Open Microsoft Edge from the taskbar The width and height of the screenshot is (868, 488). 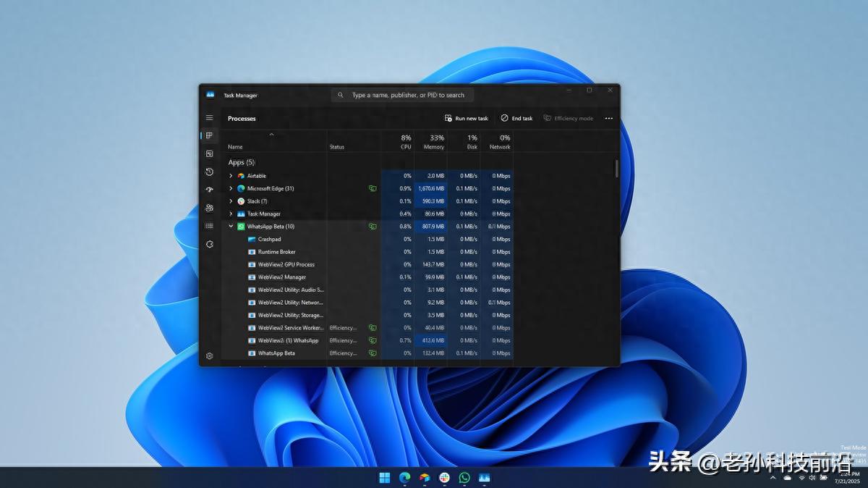[404, 478]
